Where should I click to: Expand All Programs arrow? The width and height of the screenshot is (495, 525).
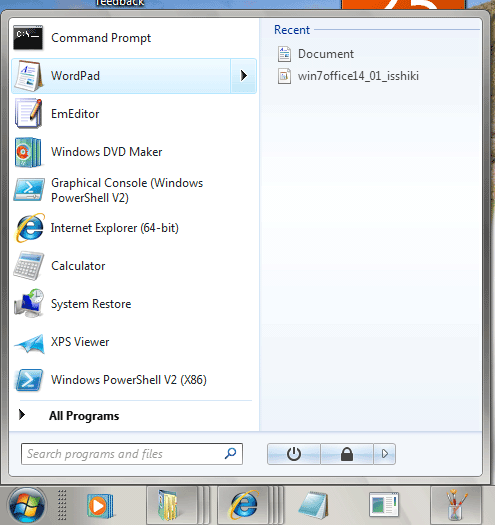coord(22,415)
